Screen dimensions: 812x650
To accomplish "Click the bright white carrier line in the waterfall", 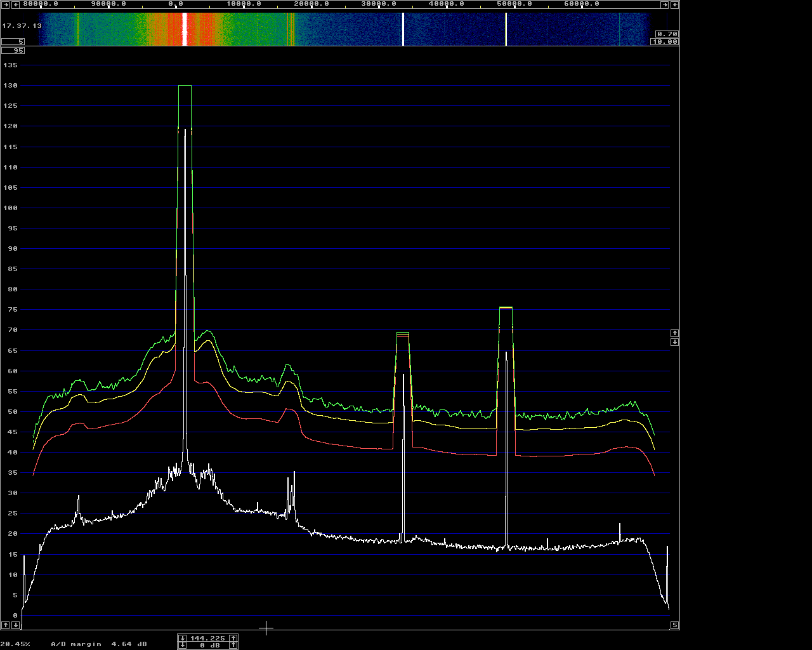I will (185, 29).
